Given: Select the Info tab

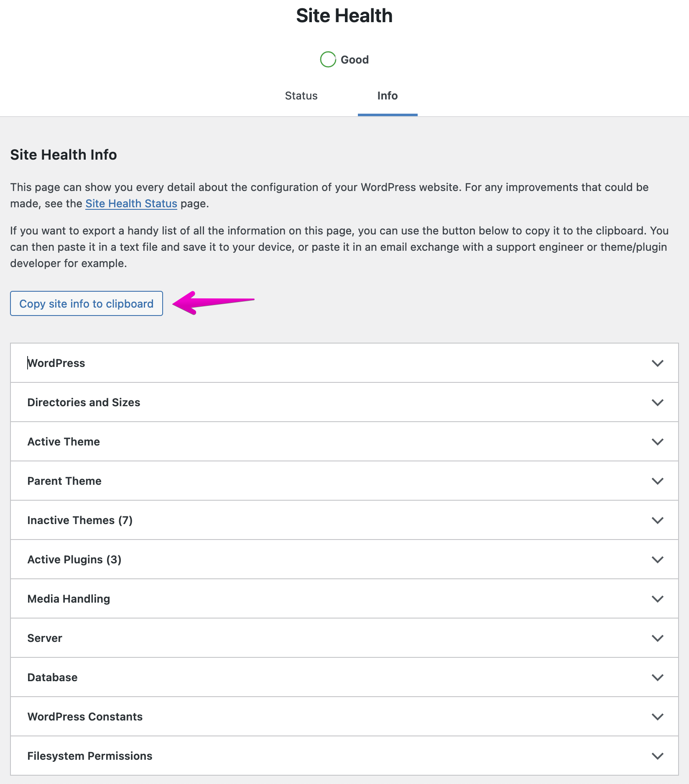Looking at the screenshot, I should pos(387,96).
